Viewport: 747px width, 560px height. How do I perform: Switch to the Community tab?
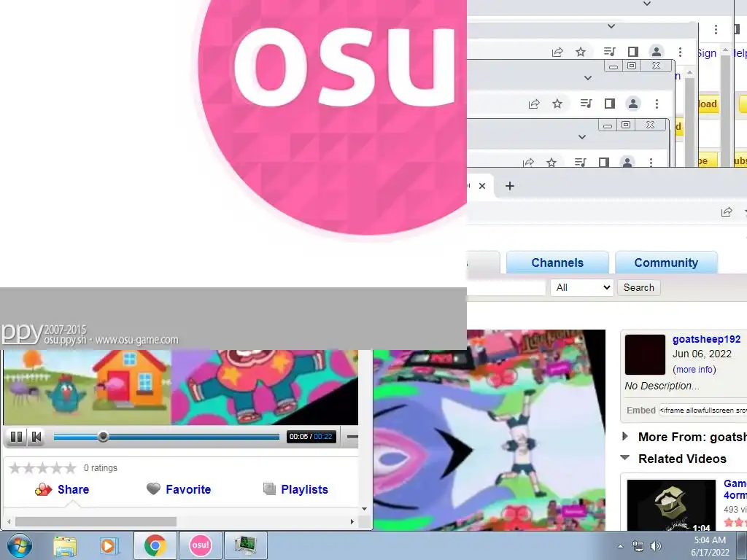pyautogui.click(x=666, y=262)
